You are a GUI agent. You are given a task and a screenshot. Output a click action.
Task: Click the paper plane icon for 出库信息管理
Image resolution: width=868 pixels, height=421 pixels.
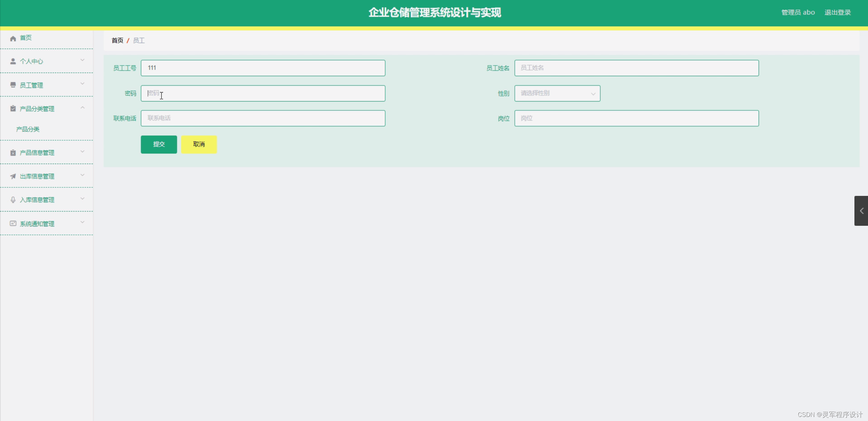13,176
